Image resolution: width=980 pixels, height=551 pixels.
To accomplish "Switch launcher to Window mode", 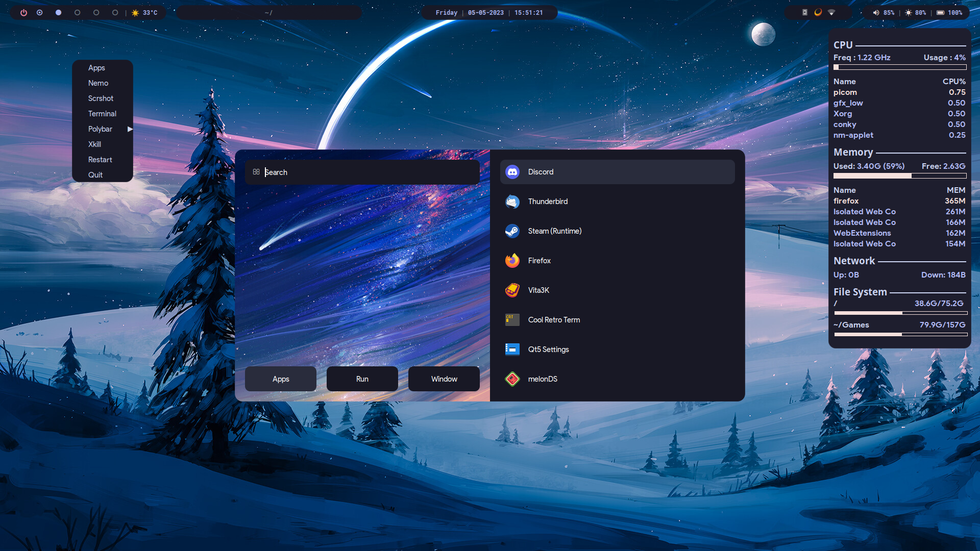I will pyautogui.click(x=444, y=379).
